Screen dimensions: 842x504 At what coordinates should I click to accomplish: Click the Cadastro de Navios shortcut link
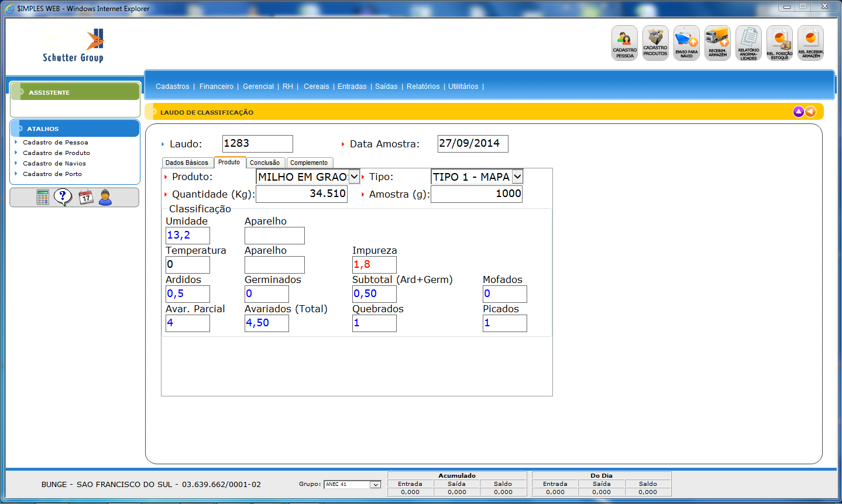pyautogui.click(x=54, y=164)
